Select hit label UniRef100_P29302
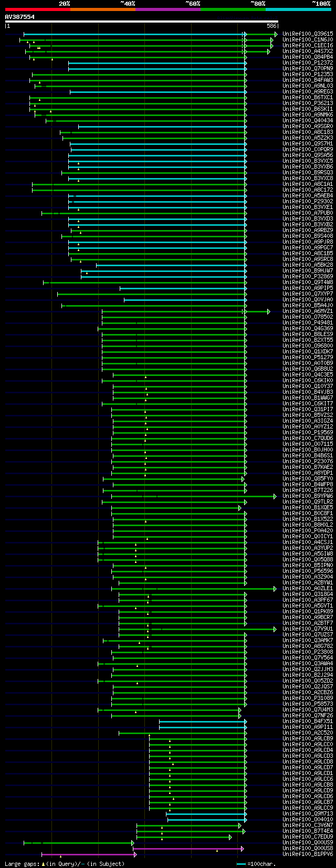The width and height of the screenshot is (336, 868). pos(308,201)
